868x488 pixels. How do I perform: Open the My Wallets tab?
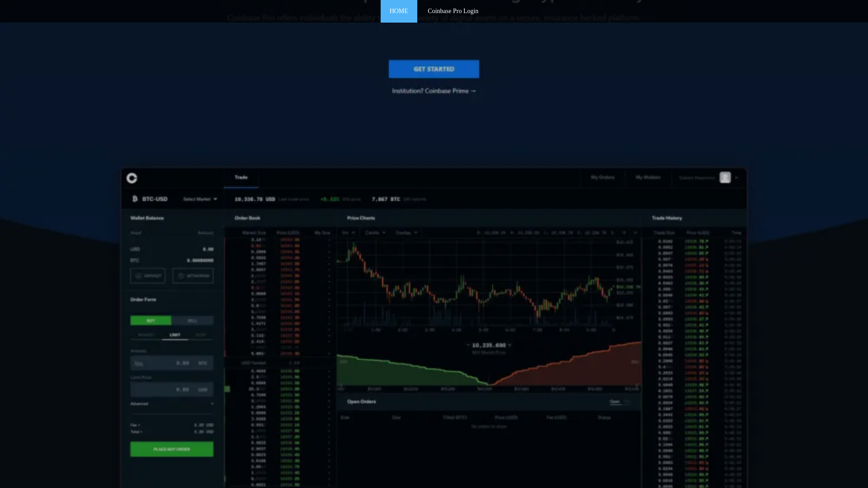[647, 178]
